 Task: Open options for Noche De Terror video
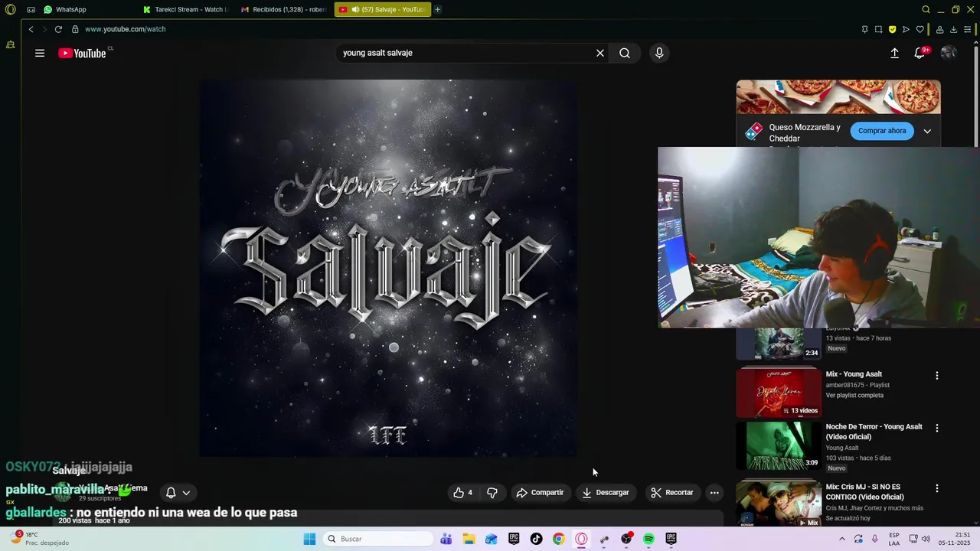(936, 428)
